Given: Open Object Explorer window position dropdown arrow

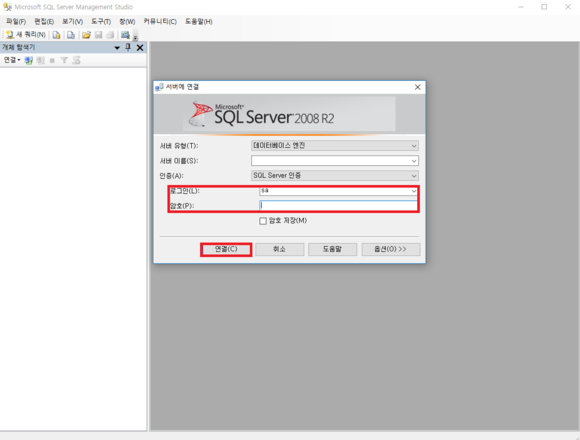Looking at the screenshot, I should click(x=117, y=48).
